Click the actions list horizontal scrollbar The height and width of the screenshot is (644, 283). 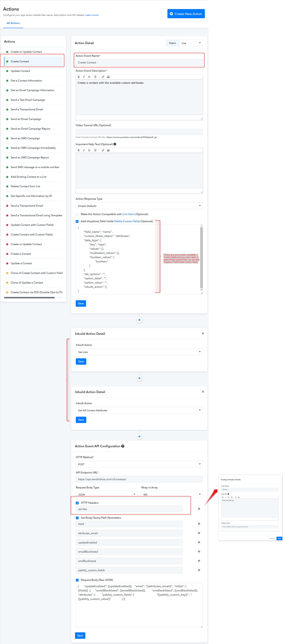pyautogui.click(x=29, y=298)
